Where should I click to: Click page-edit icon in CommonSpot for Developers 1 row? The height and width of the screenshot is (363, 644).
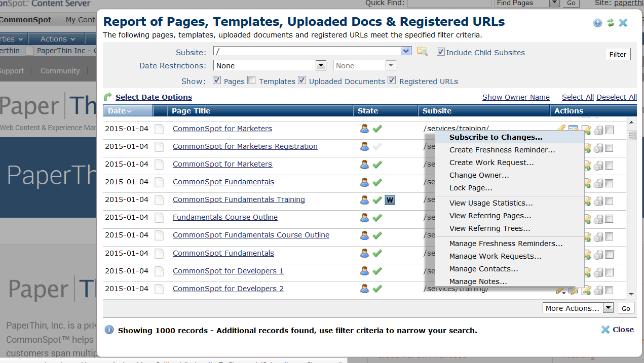588,272
